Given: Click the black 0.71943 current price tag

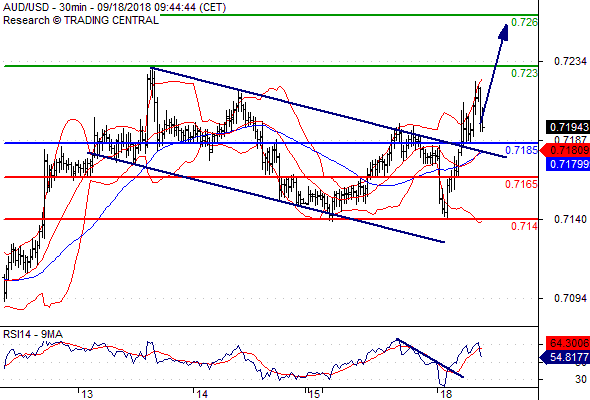Looking at the screenshot, I should (568, 127).
